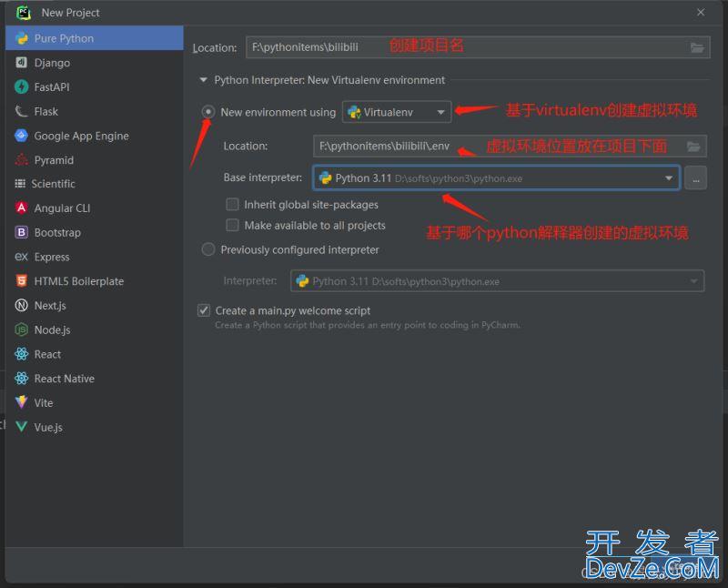Open the disabled Interpreter combo box

[497, 281]
